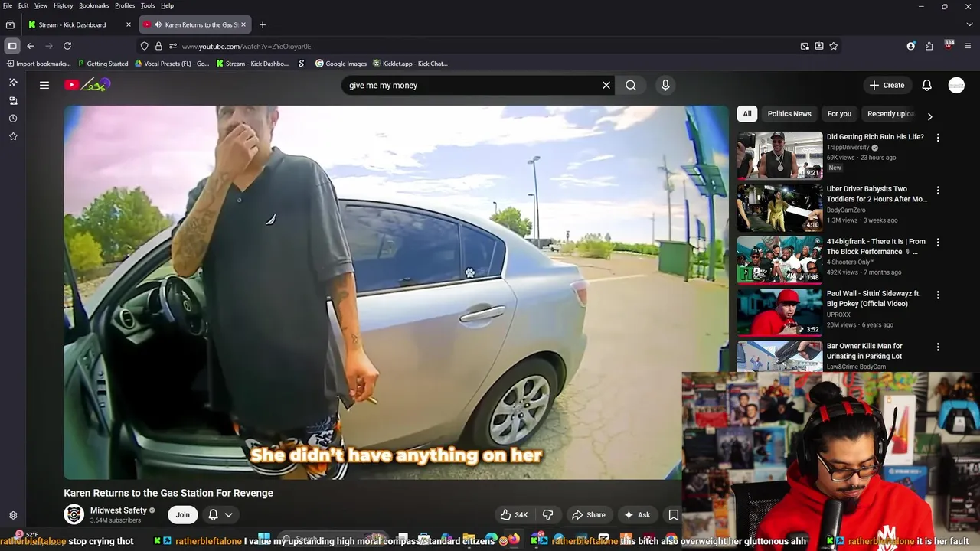Open sidebar AI chatbot sparkle icon
This screenshot has width=980, height=551.
(13, 82)
